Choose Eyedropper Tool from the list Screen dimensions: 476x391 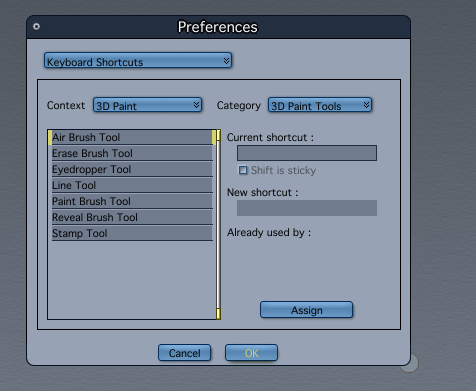132,169
